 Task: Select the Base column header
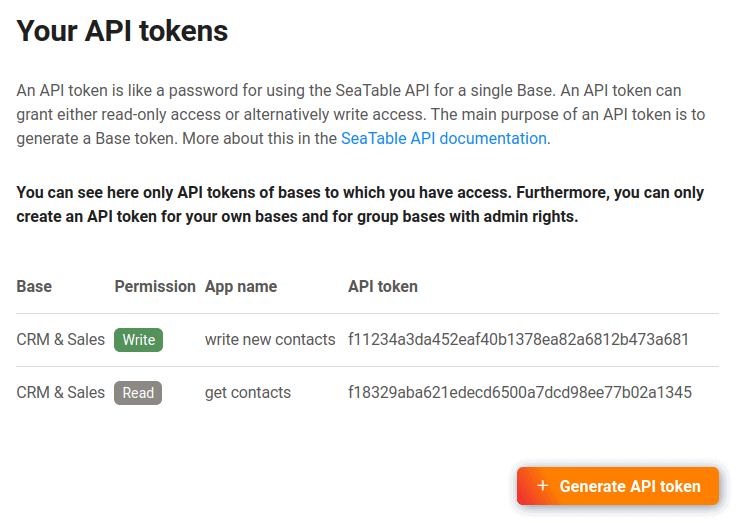[34, 287]
